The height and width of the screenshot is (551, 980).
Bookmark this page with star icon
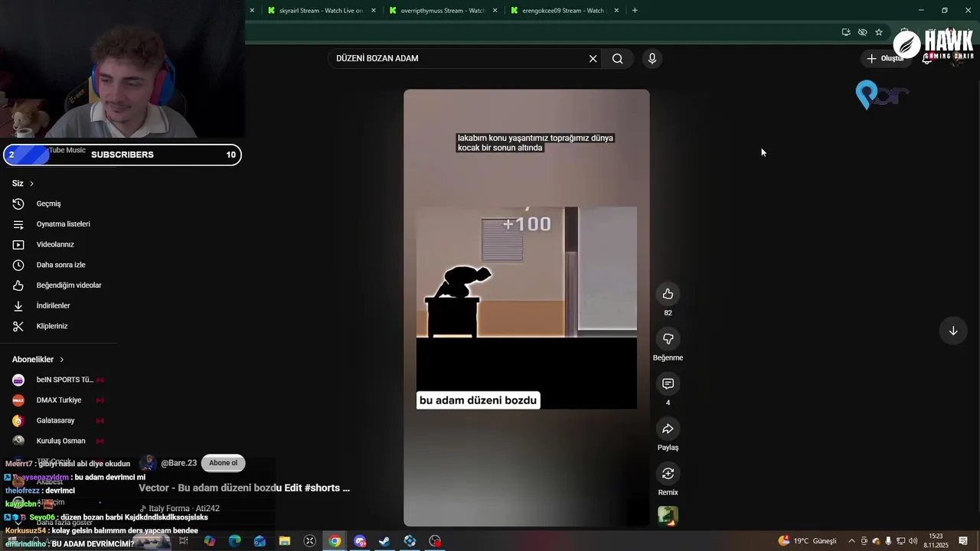coord(879,32)
